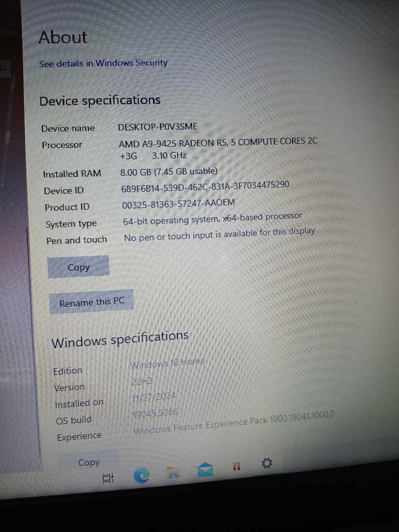Click the Device ID value 689F6B14
The height and width of the screenshot is (532, 399).
(x=205, y=187)
